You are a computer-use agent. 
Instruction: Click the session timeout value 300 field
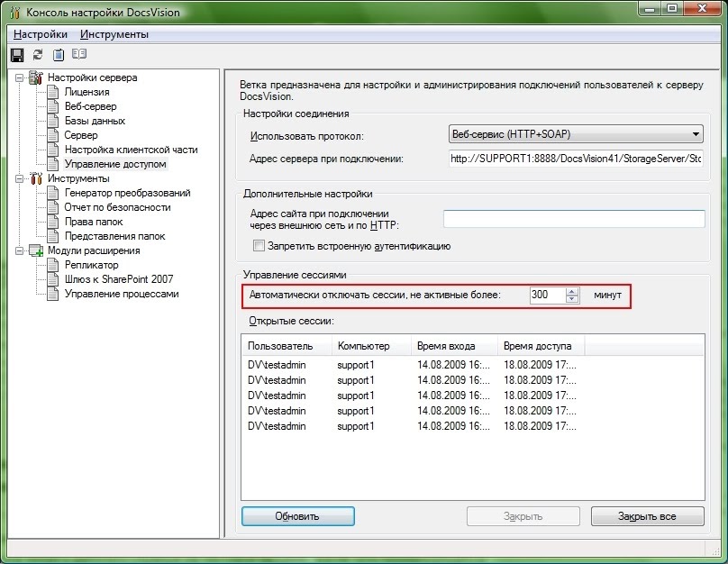pos(548,295)
